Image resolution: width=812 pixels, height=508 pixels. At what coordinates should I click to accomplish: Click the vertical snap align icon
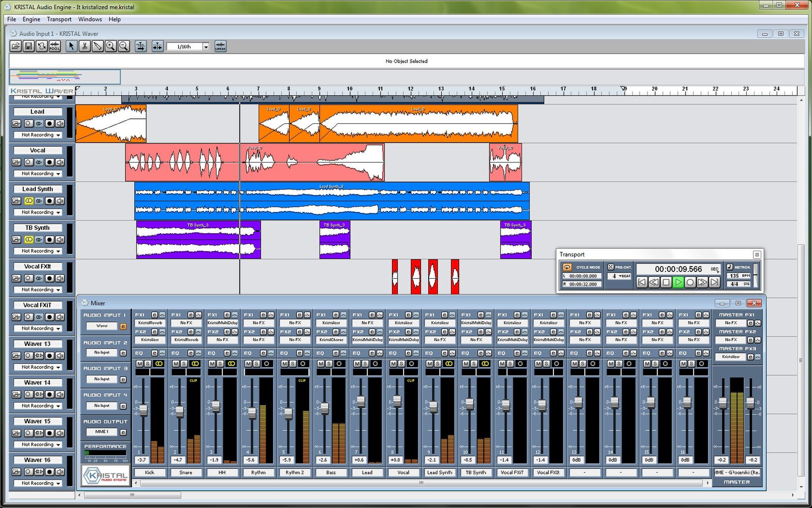141,46
